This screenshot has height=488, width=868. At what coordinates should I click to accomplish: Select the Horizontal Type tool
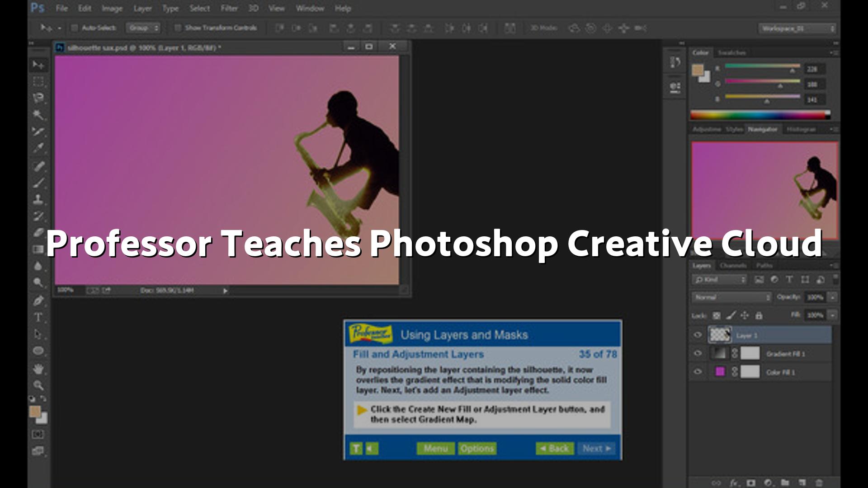pyautogui.click(x=38, y=318)
